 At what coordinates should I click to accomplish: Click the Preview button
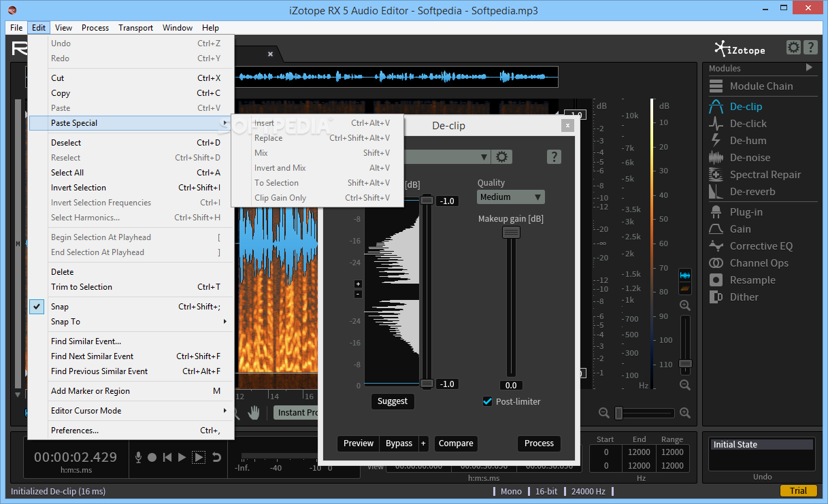tap(359, 443)
